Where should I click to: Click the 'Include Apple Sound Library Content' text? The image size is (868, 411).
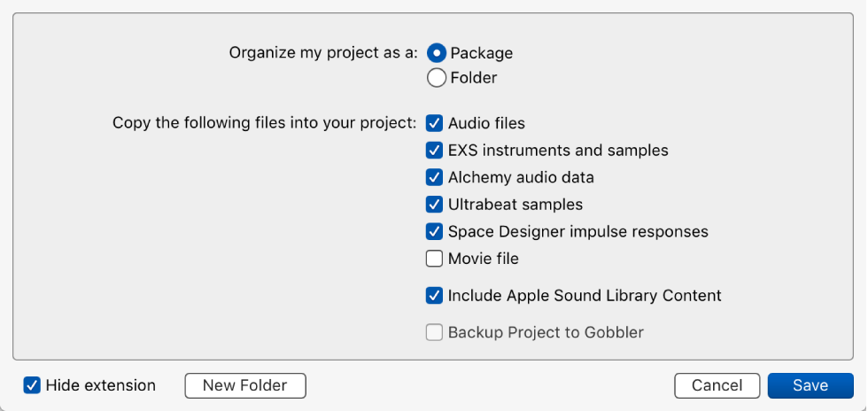tap(585, 296)
